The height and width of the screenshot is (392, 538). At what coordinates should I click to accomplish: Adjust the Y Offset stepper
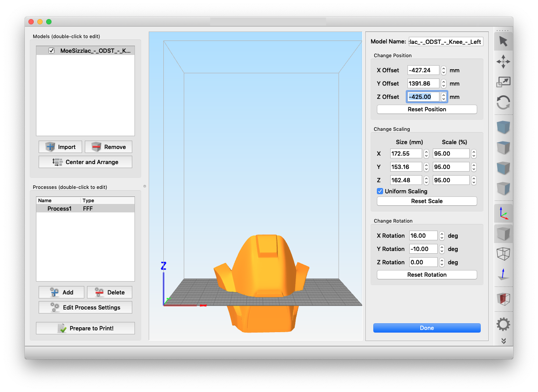pyautogui.click(x=443, y=83)
